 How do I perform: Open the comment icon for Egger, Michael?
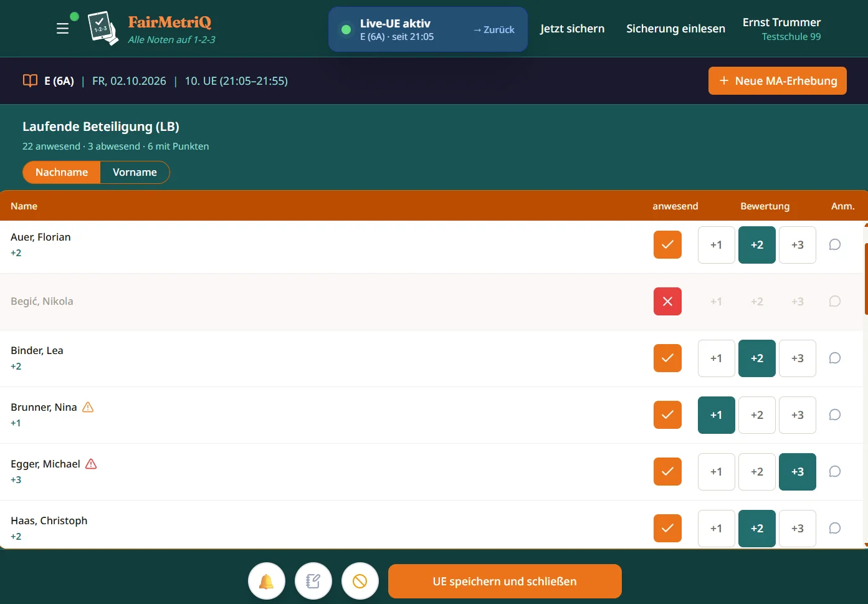pyautogui.click(x=835, y=471)
